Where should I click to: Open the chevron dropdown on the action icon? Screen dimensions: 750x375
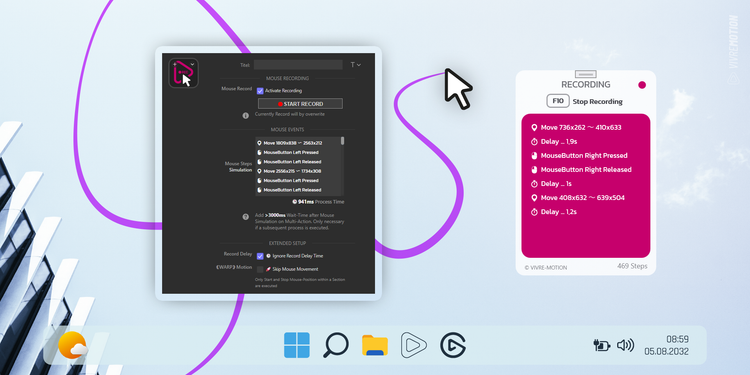pos(192,64)
